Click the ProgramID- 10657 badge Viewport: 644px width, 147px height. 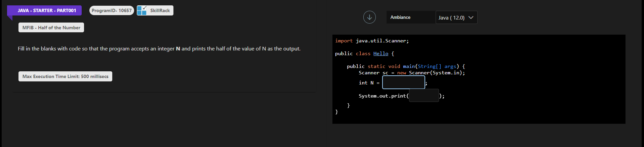pyautogui.click(x=112, y=10)
